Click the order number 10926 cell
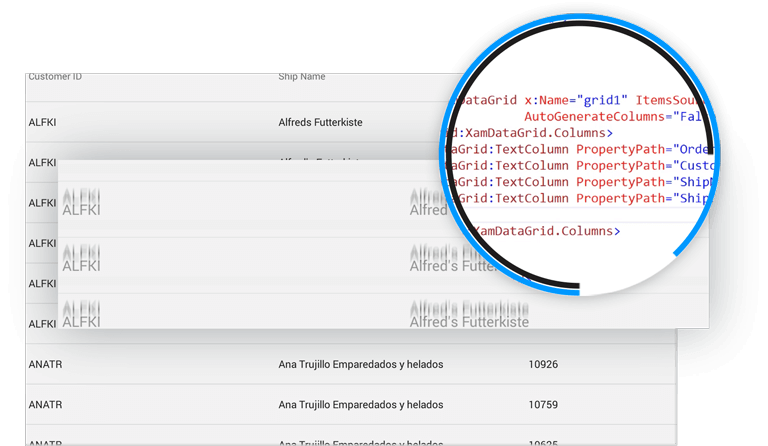This screenshot has width=768, height=446. click(x=543, y=365)
